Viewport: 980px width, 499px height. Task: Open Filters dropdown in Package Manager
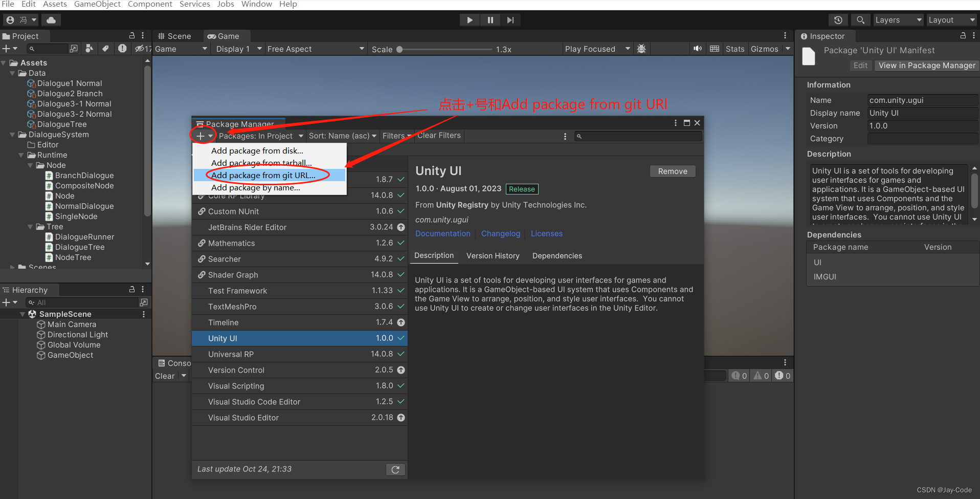click(x=396, y=136)
